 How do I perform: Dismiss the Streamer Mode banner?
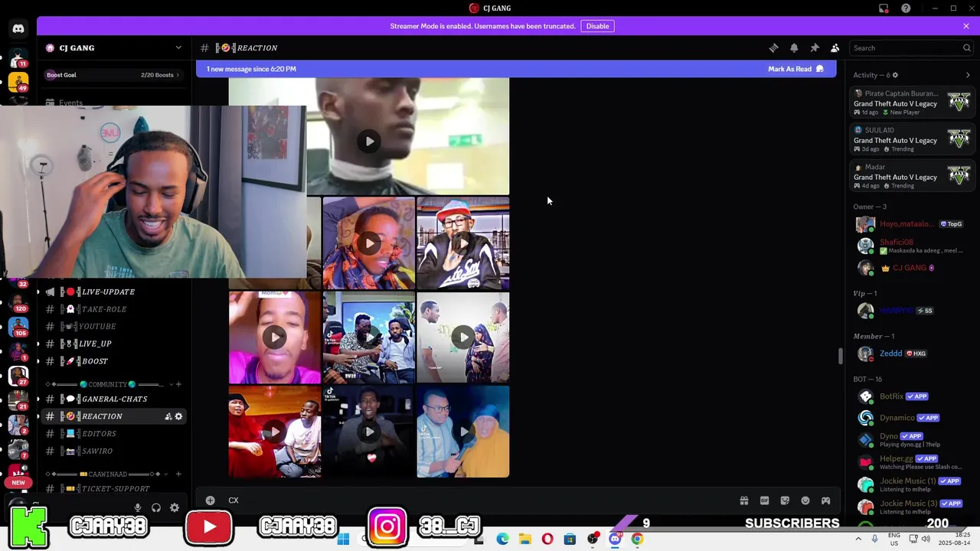point(966,26)
